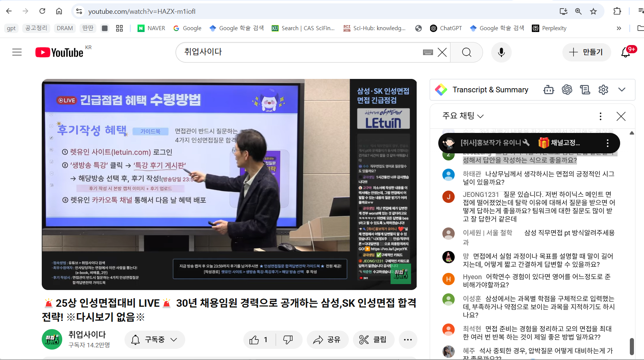Click the 공유 share button
644x360 pixels.
pos(327,340)
